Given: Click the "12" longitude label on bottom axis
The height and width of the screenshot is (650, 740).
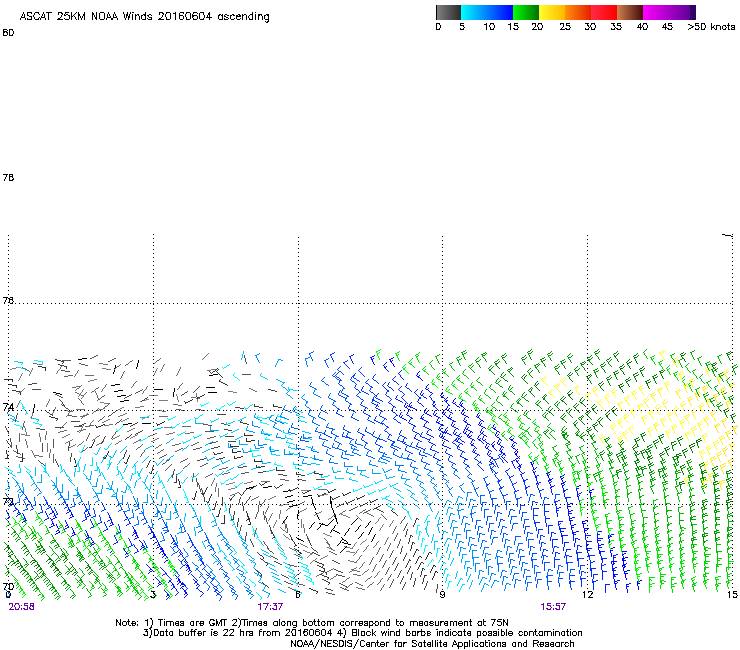Looking at the screenshot, I should (x=588, y=595).
